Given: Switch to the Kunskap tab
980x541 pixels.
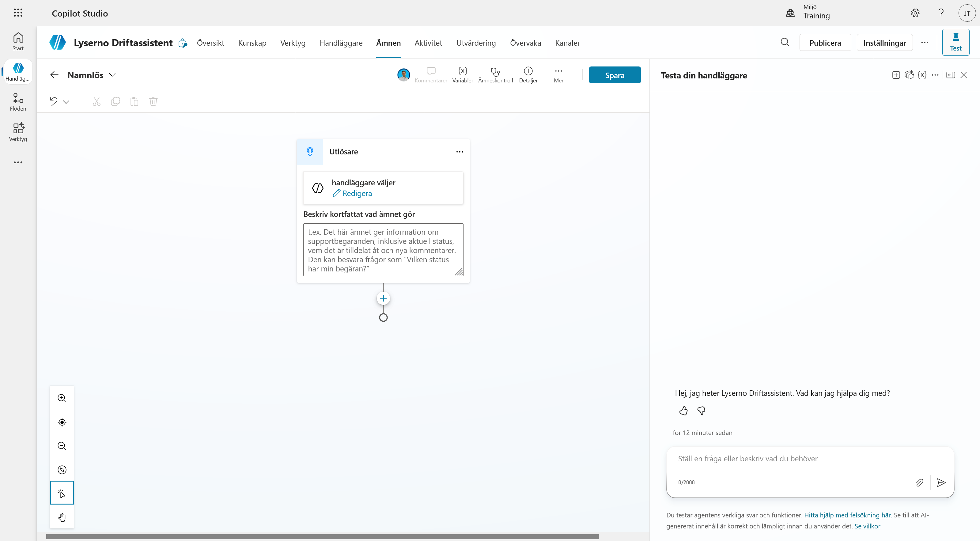Looking at the screenshot, I should pyautogui.click(x=252, y=43).
